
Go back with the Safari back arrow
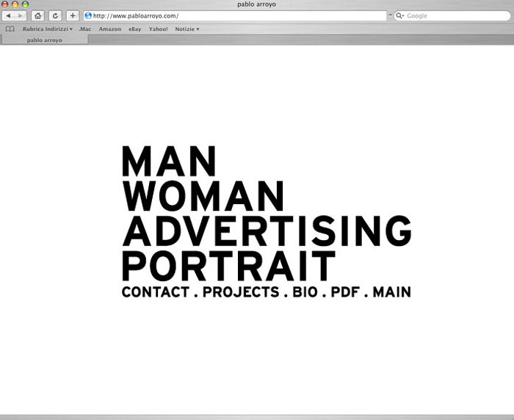pyautogui.click(x=9, y=15)
